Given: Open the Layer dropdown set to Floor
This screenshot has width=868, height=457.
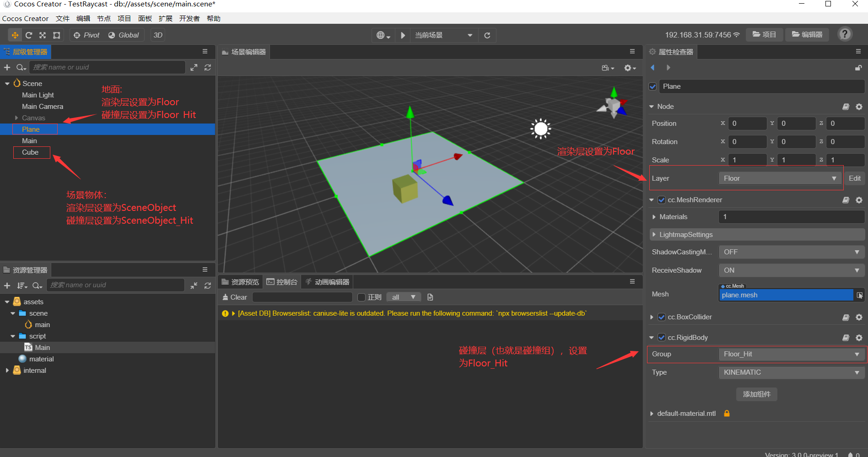Looking at the screenshot, I should (780, 178).
